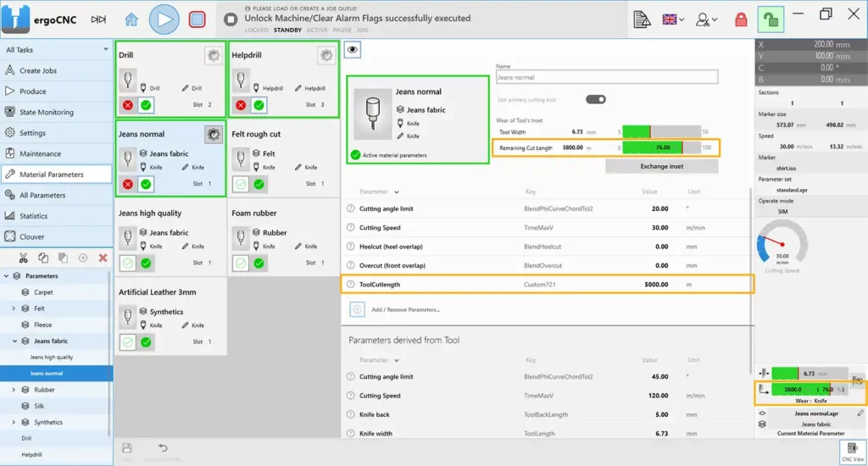
Task: Open Statistics in sidebar
Action: 57,216
